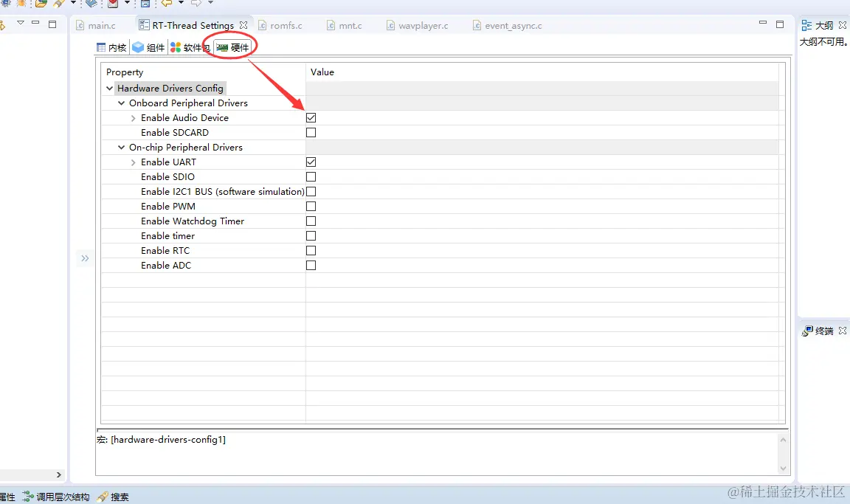Click the open folder toolbar icon
Screen dimensions: 850x504
[41, 3]
